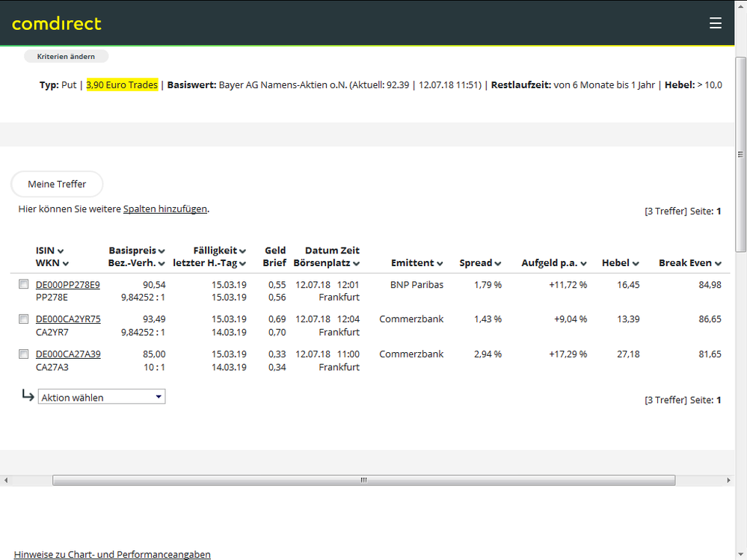
Task: Select the DE000CA2YR75 row checkbox
Action: pos(23,319)
